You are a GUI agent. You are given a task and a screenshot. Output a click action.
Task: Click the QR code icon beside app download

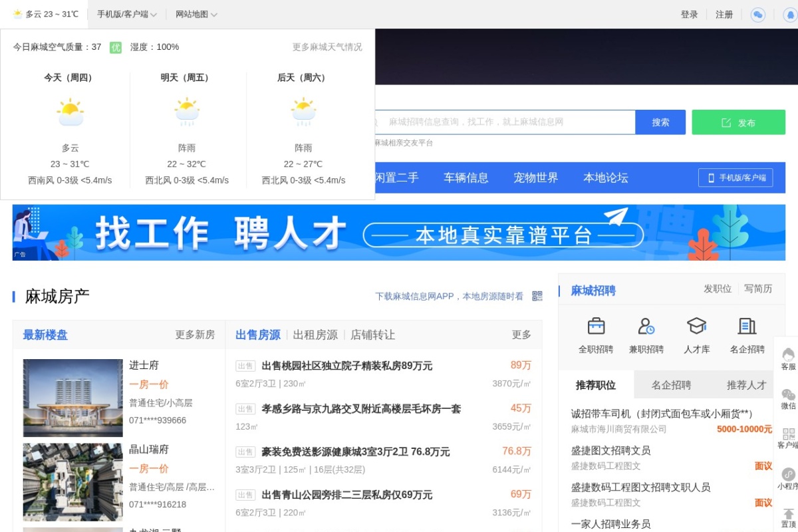(x=537, y=296)
